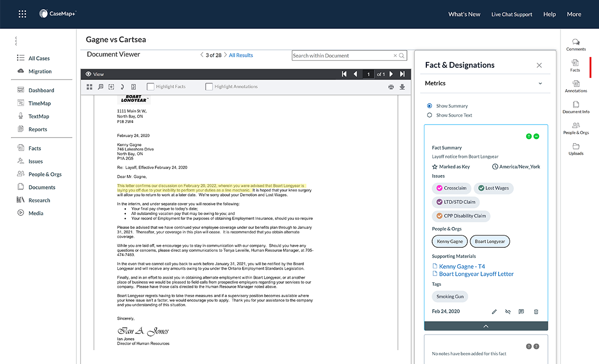The image size is (599, 364).
Task: Open the View menu in the viewer
Action: point(94,74)
